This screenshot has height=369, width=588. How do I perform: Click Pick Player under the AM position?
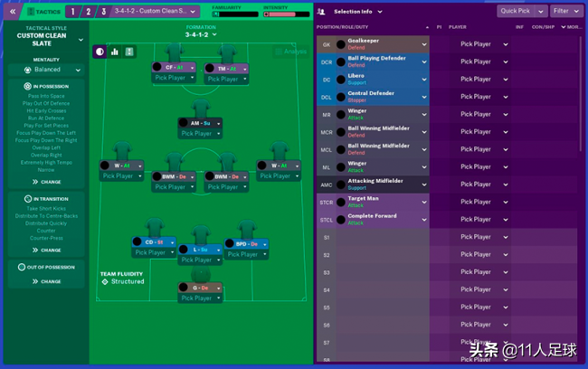[x=200, y=134]
